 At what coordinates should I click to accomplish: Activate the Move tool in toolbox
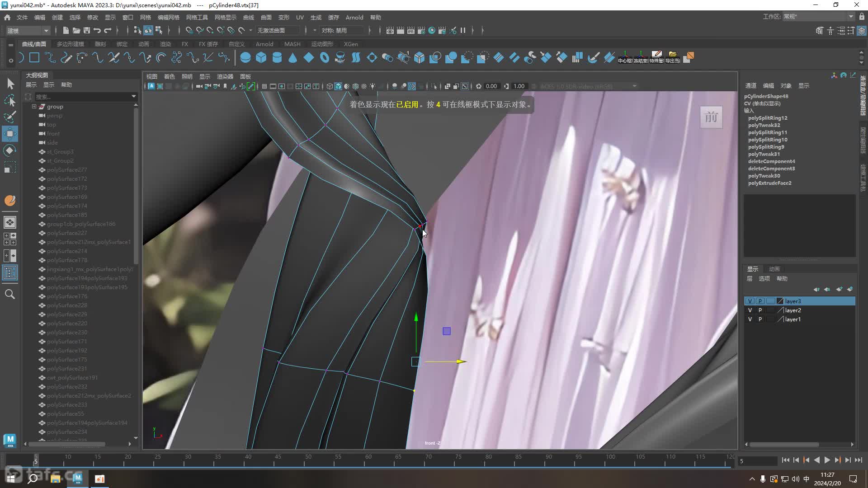coord(10,134)
